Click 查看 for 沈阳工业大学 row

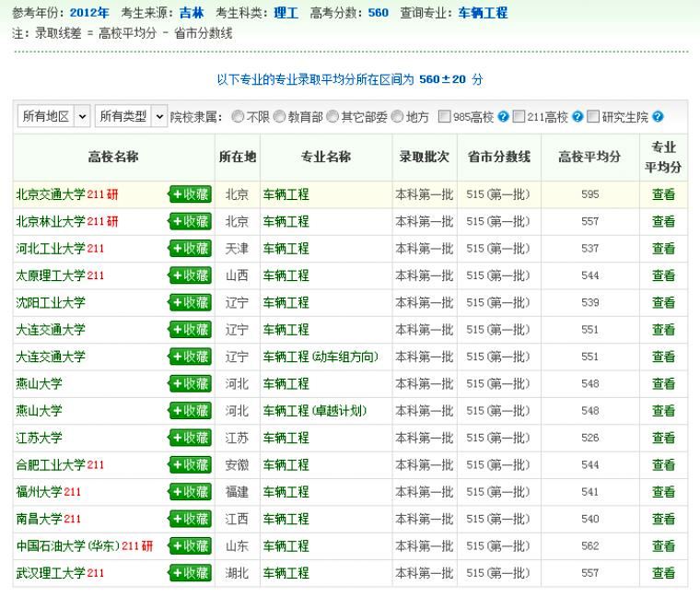pos(663,303)
